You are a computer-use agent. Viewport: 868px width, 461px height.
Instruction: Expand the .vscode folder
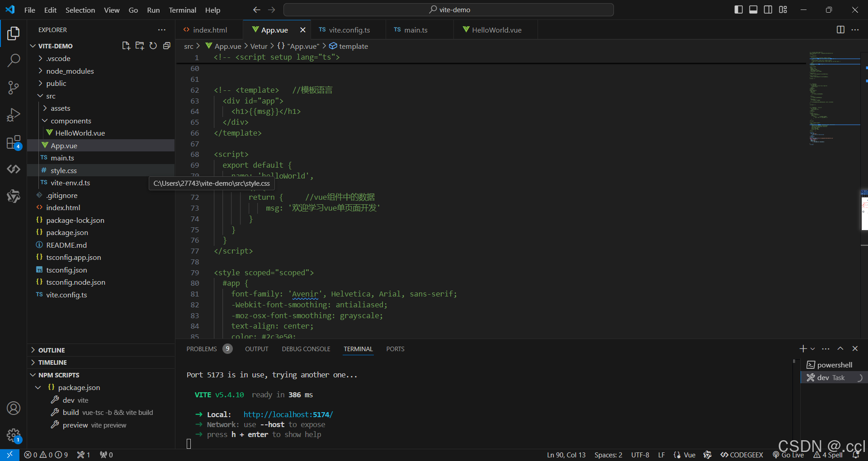point(101,59)
